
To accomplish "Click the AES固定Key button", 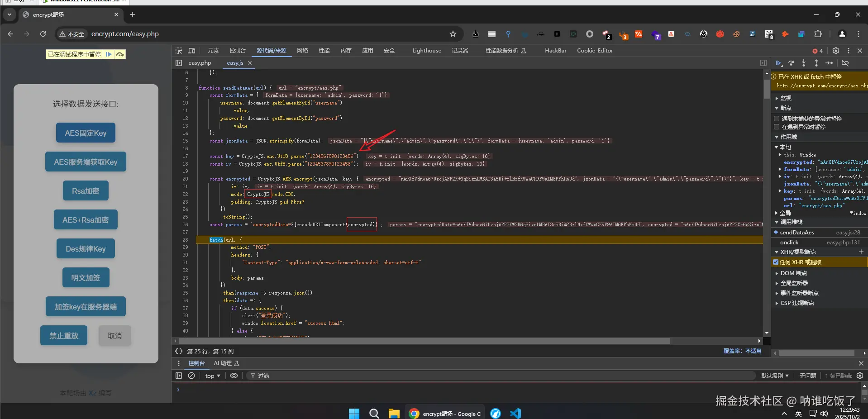I will point(86,133).
